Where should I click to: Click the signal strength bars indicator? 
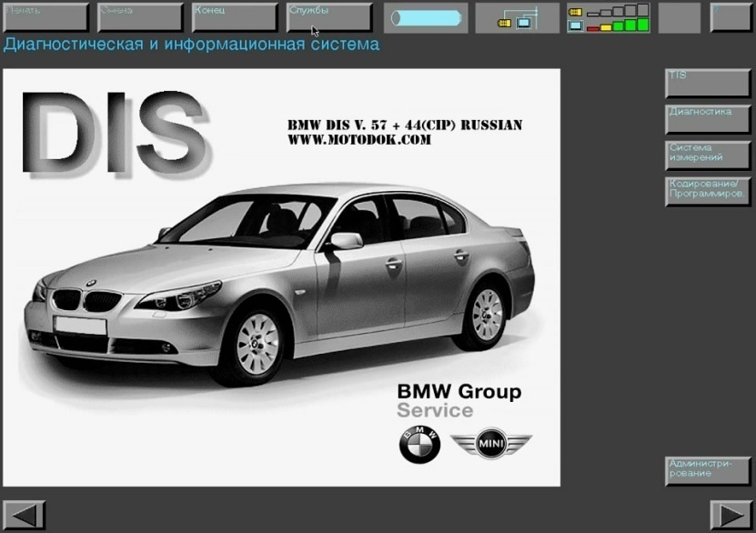[x=609, y=18]
